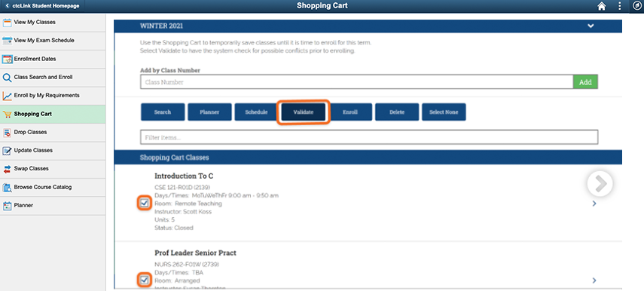Click the Class Number input field
This screenshot has height=291, width=644.
pyautogui.click(x=356, y=81)
